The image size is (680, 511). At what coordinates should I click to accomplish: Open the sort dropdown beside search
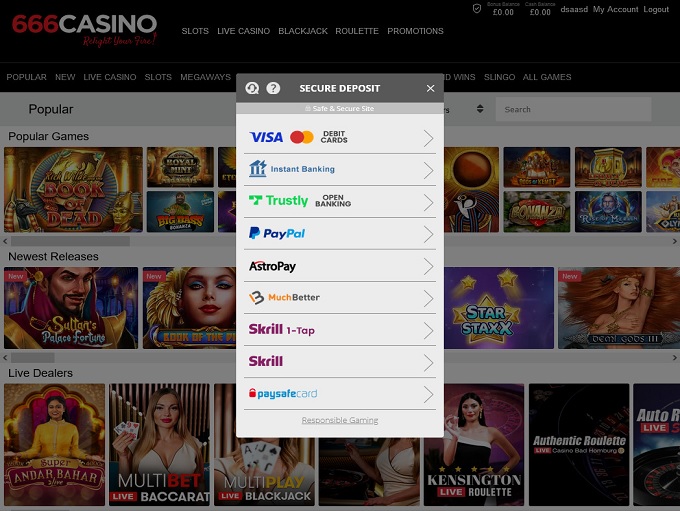click(479, 109)
